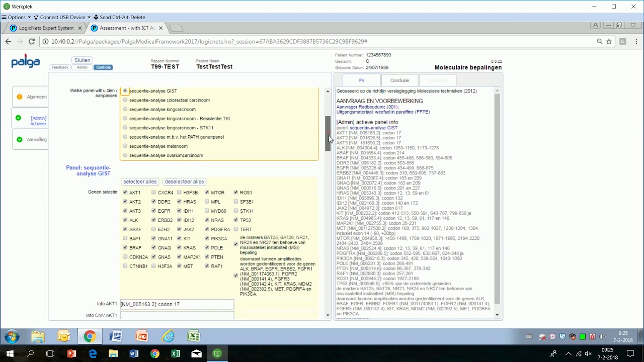
Task: Open Outlook in the inner taskbar
Action: tap(64, 336)
